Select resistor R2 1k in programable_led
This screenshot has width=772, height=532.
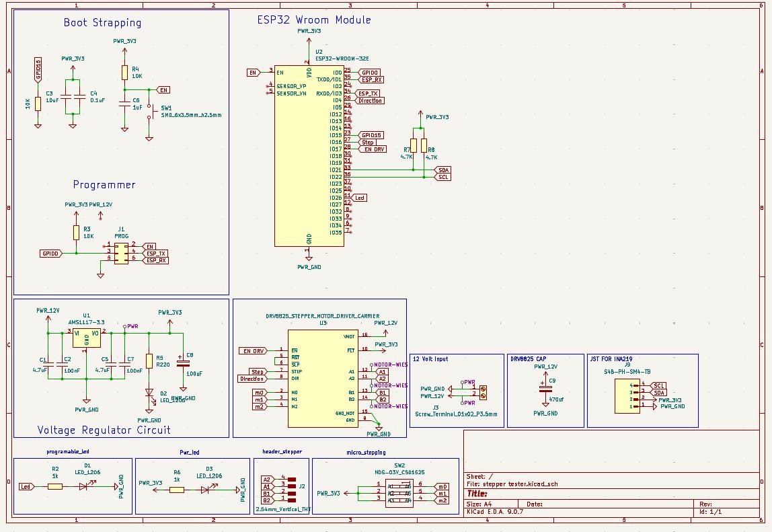click(55, 487)
